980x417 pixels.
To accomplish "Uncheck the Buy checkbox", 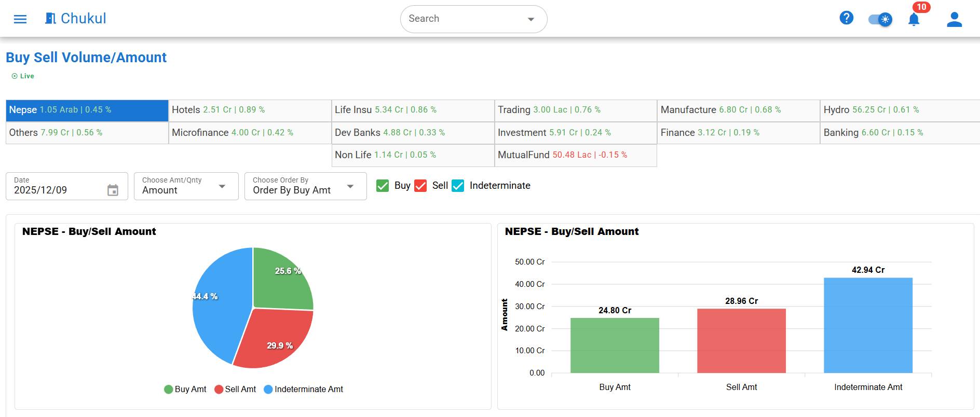I will [x=383, y=186].
